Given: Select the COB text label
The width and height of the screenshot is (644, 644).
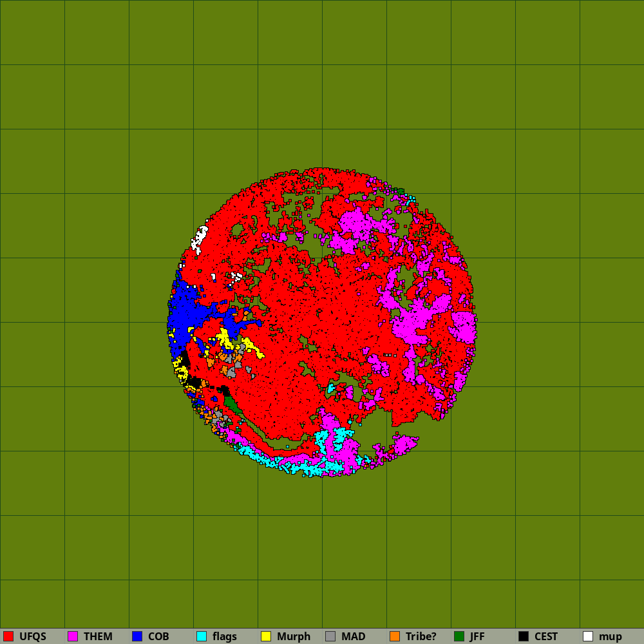Looking at the screenshot, I should [158, 636].
